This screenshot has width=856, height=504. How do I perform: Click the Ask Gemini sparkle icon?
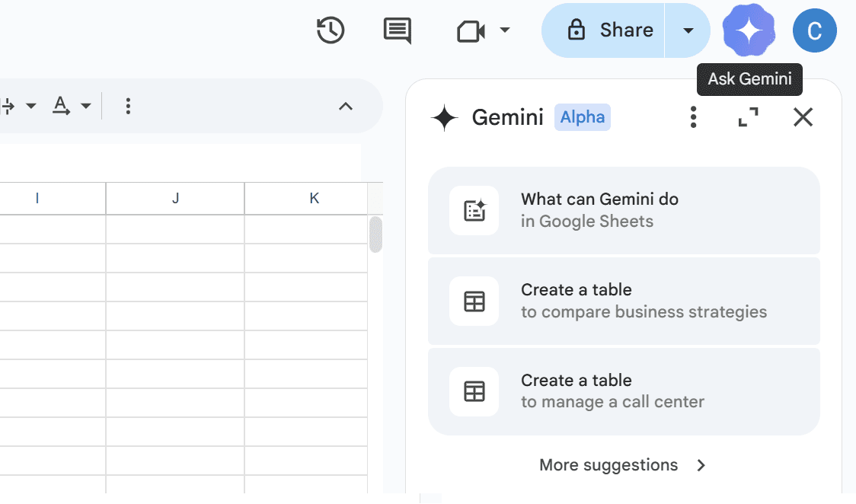tap(749, 30)
